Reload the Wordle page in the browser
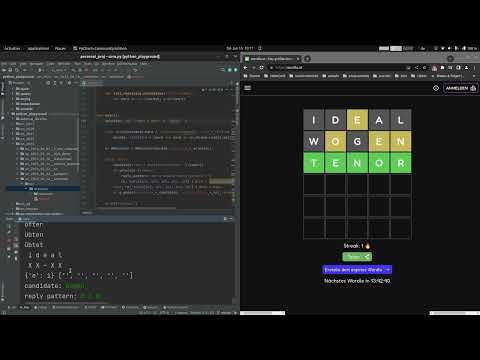Screen dimensions: 480x360 pyautogui.click(x=262, y=68)
